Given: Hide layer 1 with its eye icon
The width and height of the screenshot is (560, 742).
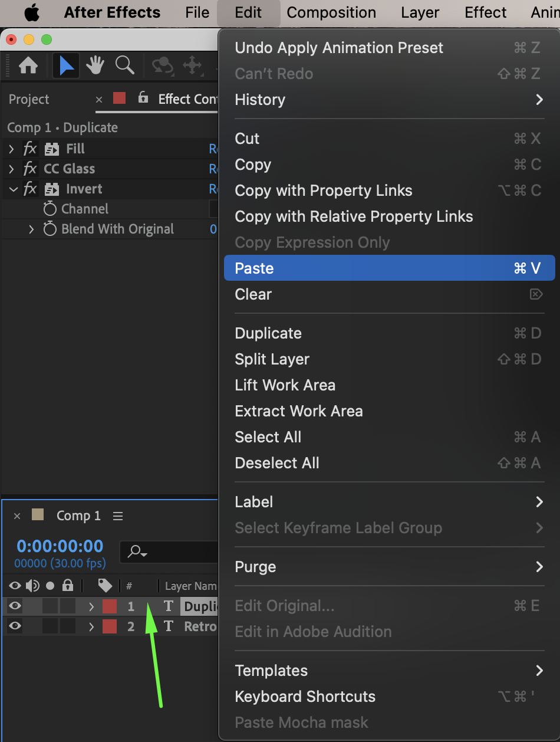Looking at the screenshot, I should [x=15, y=606].
